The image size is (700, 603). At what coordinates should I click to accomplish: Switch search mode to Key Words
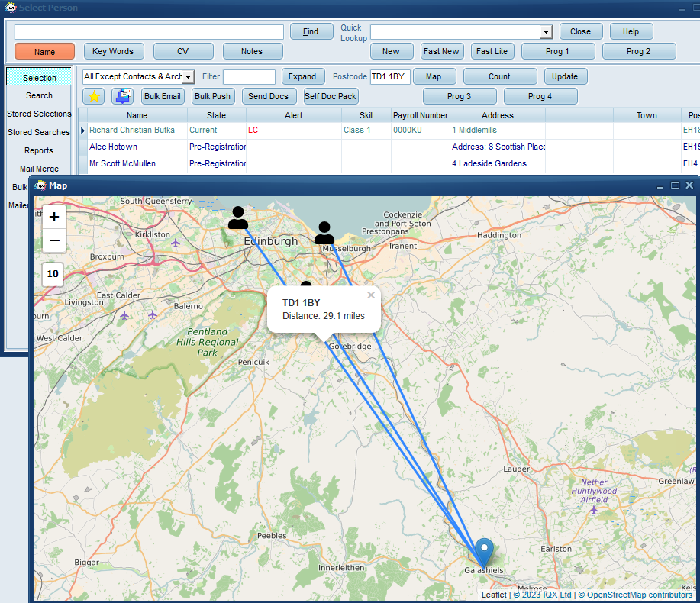pos(112,51)
